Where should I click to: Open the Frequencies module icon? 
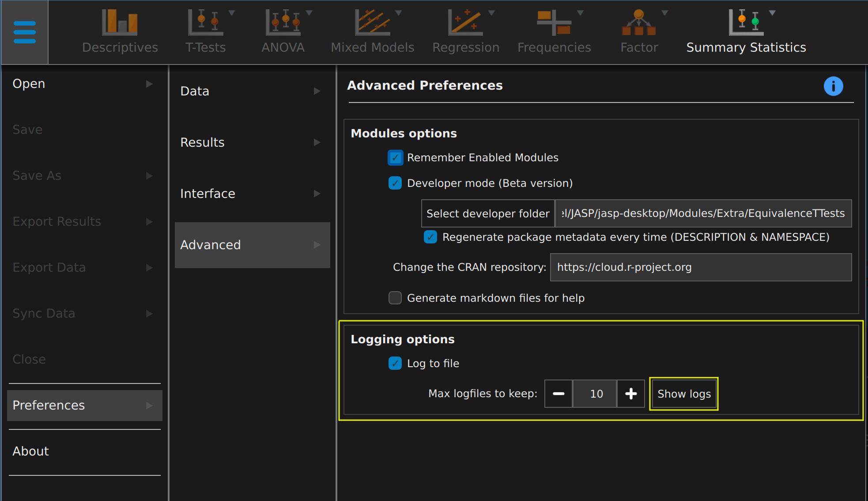[x=554, y=23]
